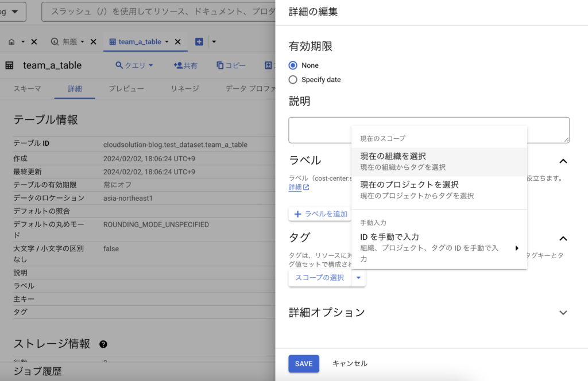Viewport: 588px width, 381px height.
Task: Click the share (共有) person icon
Action: (x=178, y=65)
